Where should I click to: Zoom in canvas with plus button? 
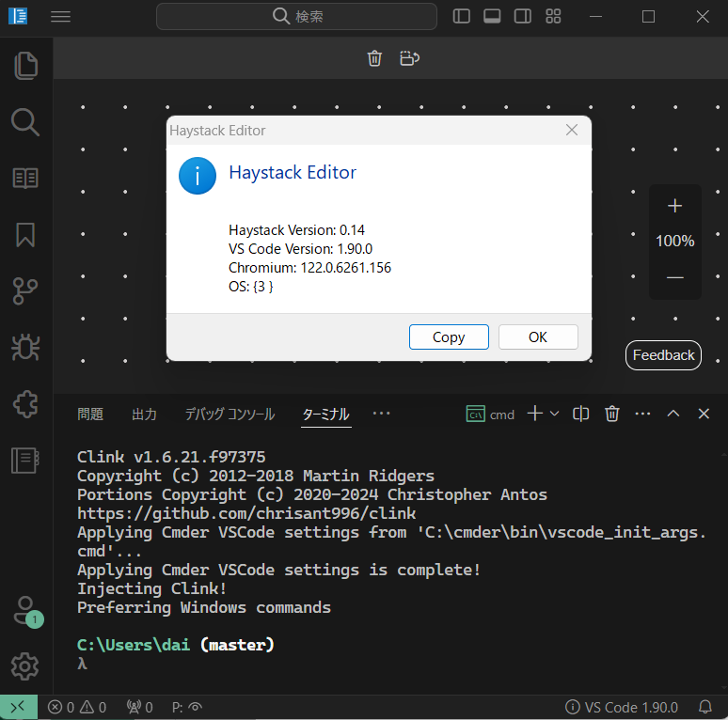click(675, 206)
